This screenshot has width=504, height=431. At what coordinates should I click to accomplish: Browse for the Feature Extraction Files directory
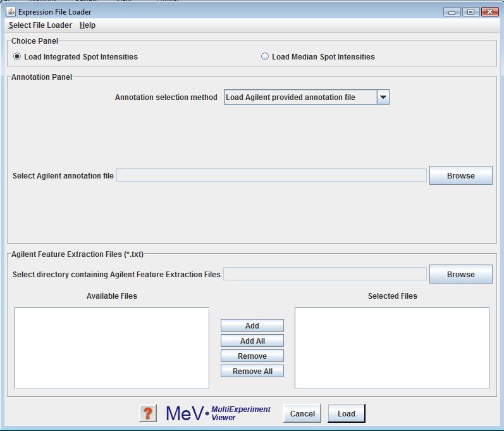pyautogui.click(x=460, y=274)
